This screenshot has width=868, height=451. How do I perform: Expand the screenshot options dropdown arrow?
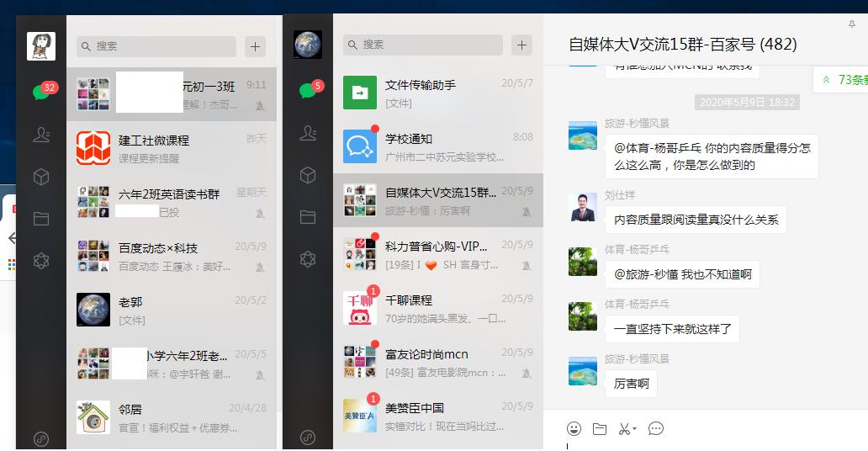pos(634,428)
